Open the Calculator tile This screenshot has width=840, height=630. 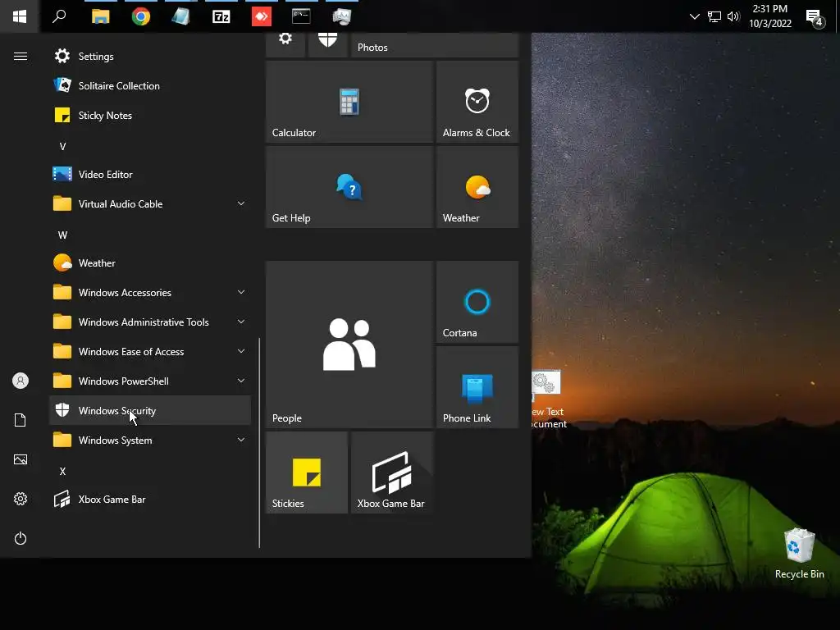click(x=349, y=102)
